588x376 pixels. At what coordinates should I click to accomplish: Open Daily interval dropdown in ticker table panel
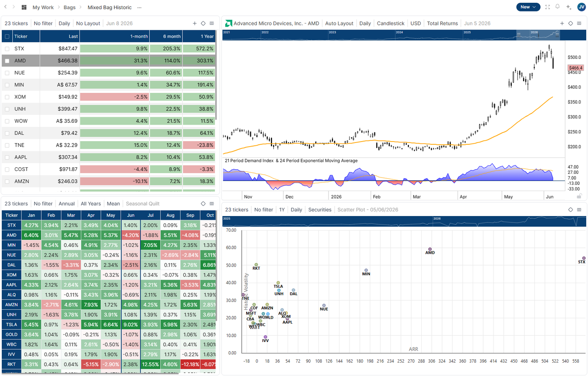64,23
